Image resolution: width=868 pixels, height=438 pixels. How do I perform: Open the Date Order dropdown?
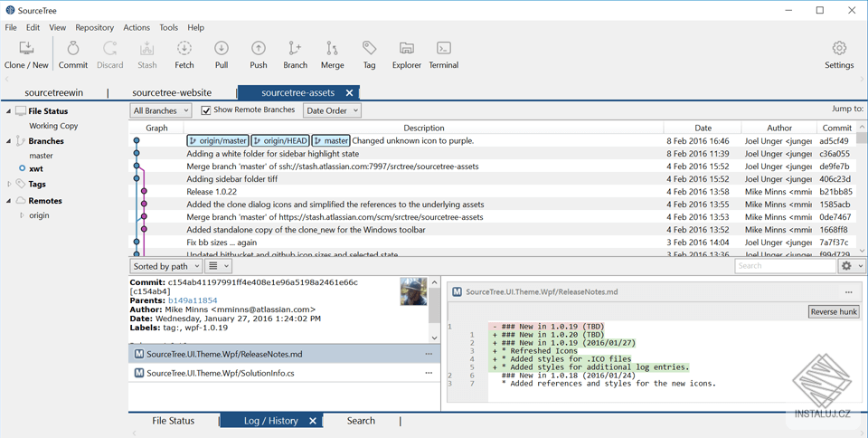pos(332,110)
